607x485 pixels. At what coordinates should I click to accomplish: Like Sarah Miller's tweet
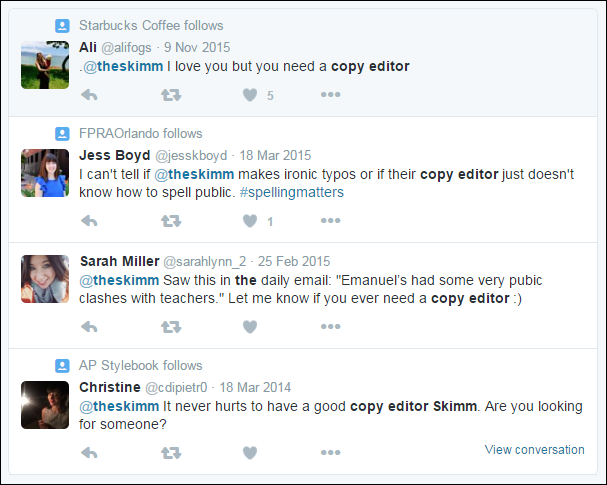(250, 326)
